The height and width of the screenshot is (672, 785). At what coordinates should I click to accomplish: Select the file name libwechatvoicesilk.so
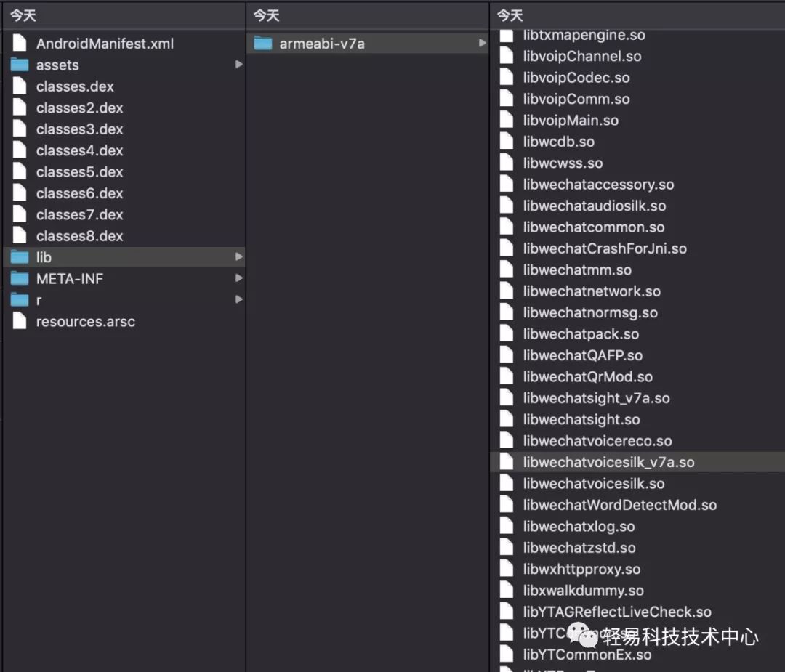click(x=594, y=483)
